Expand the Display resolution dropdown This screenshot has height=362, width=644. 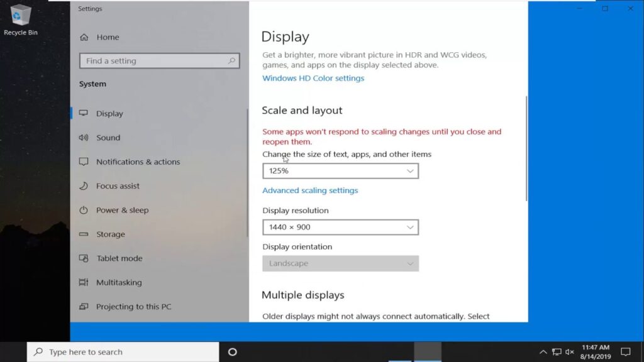340,227
